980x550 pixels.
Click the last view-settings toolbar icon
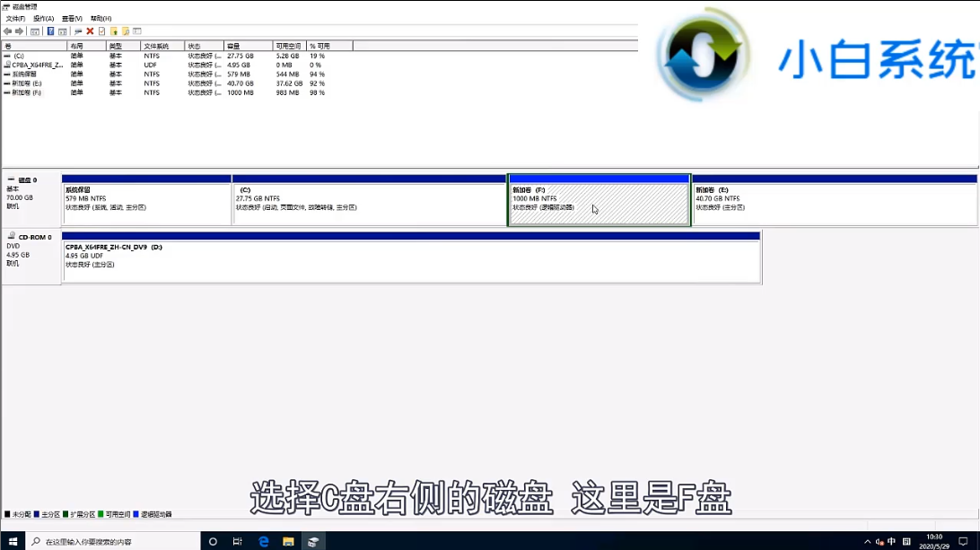(x=137, y=31)
